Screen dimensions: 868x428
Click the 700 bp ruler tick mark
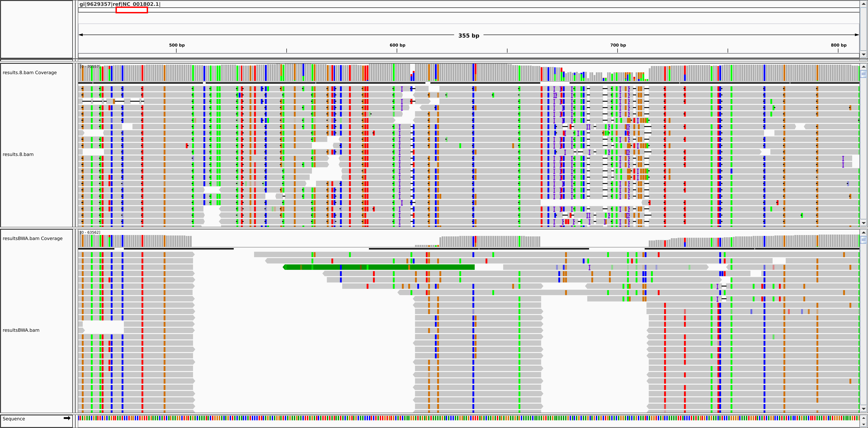(x=618, y=51)
